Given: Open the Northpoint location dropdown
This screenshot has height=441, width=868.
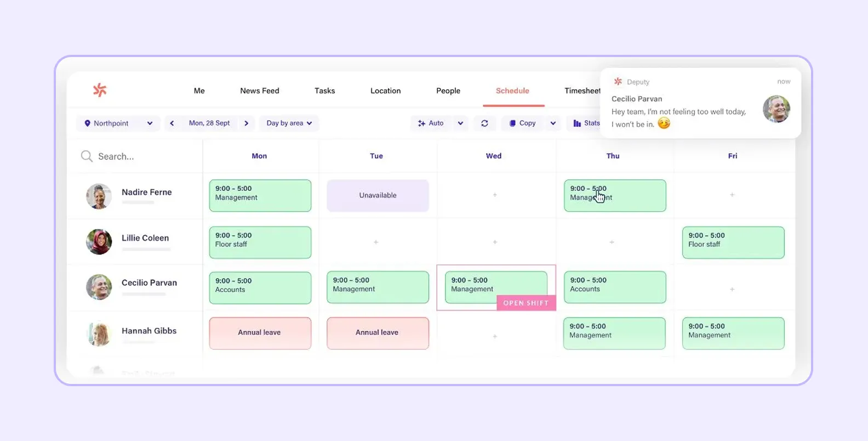Looking at the screenshot, I should (118, 123).
